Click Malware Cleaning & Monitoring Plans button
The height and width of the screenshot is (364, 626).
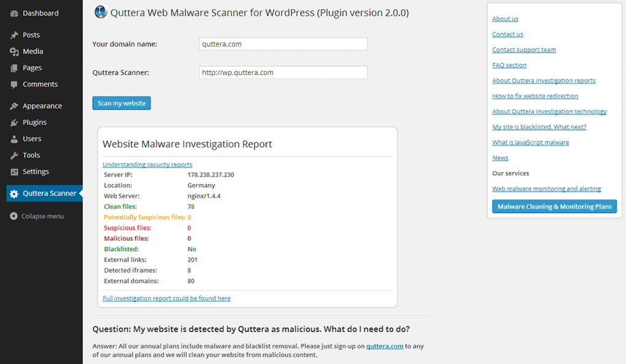click(x=554, y=207)
